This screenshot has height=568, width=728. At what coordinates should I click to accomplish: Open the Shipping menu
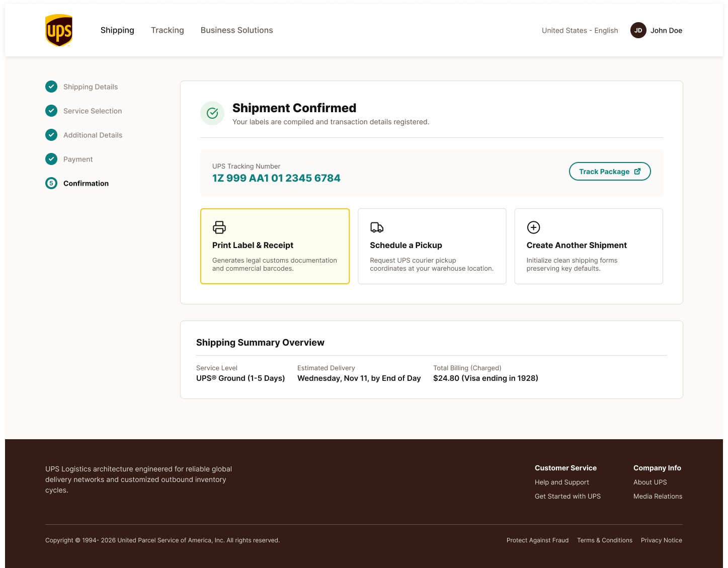[117, 30]
